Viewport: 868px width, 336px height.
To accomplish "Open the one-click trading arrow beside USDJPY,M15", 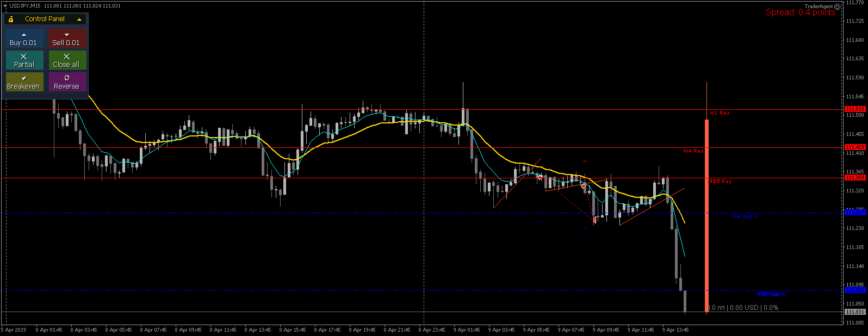I will pyautogui.click(x=5, y=6).
